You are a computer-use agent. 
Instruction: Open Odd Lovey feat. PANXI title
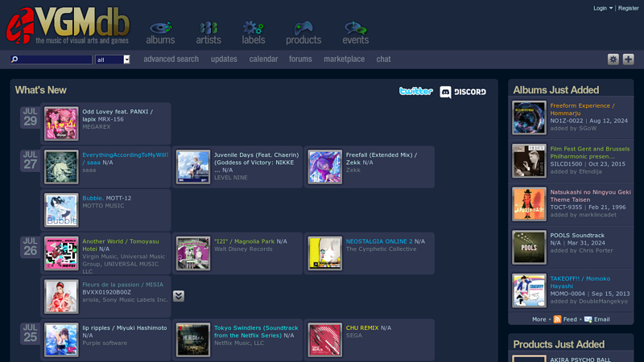[118, 115]
